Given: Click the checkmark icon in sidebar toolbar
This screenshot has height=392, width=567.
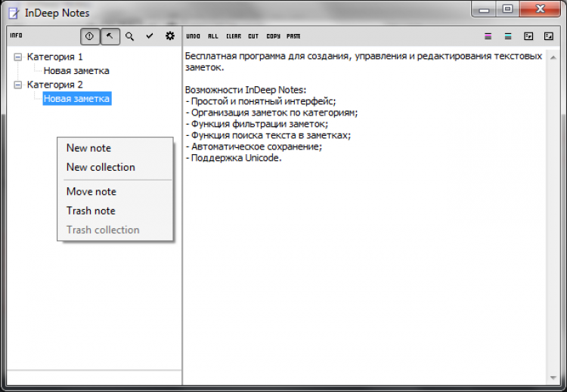Looking at the screenshot, I should (x=150, y=35).
